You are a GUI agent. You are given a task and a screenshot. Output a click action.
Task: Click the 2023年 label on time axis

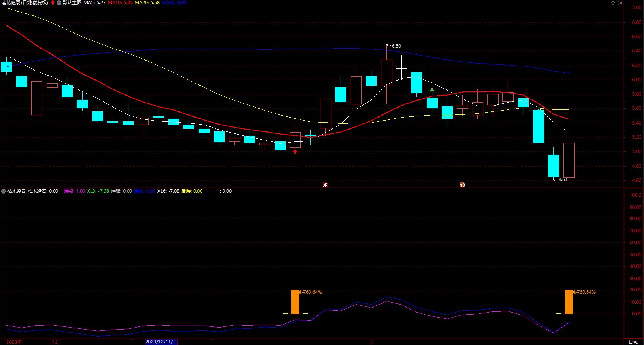14,342
